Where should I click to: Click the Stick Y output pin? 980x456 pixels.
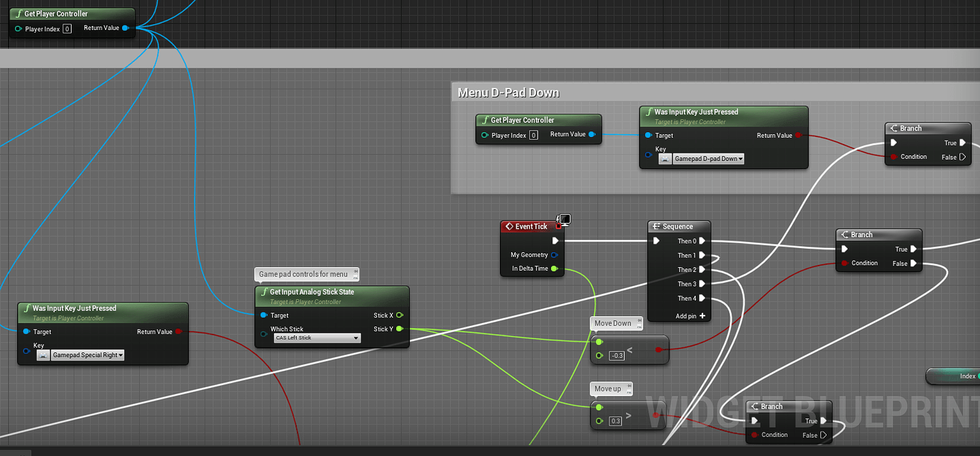400,329
